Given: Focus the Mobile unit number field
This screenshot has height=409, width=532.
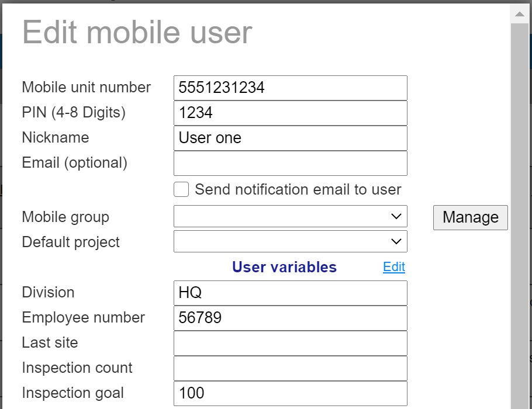Looking at the screenshot, I should 291,88.
